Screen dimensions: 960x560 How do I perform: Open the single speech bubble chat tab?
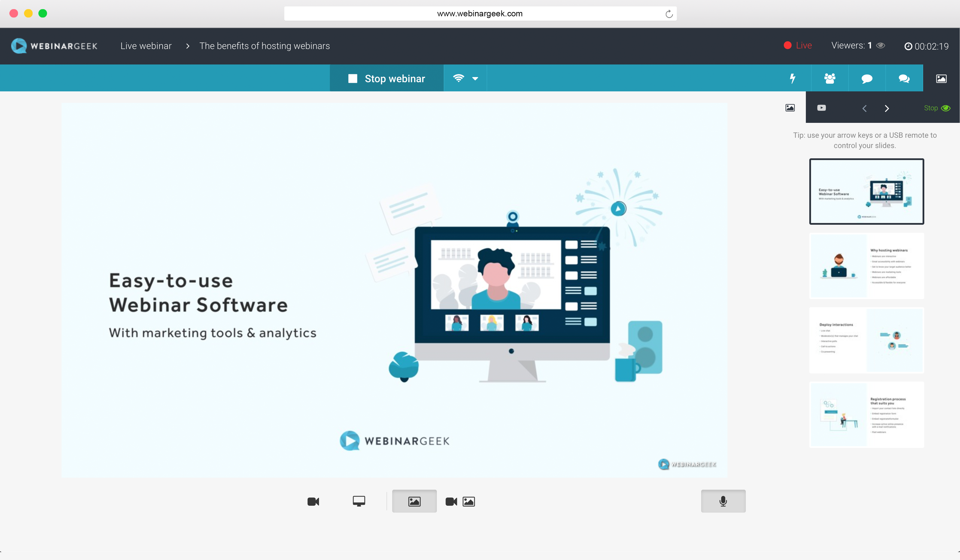(867, 78)
